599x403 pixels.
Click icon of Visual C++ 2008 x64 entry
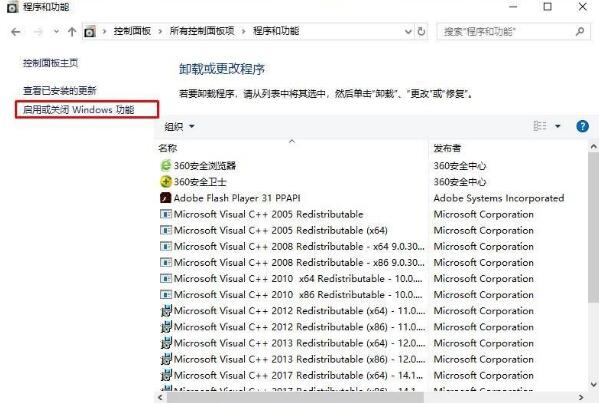coord(165,246)
